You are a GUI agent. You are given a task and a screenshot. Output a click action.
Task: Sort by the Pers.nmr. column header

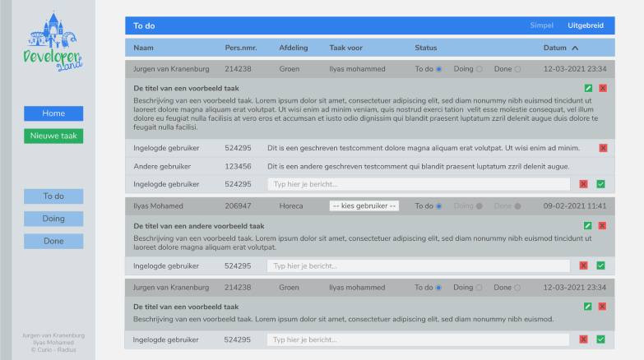pyautogui.click(x=241, y=48)
